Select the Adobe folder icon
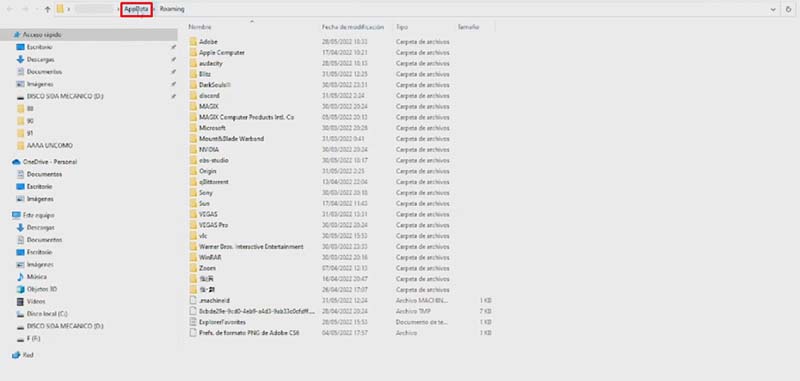The height and width of the screenshot is (381, 800). [193, 42]
